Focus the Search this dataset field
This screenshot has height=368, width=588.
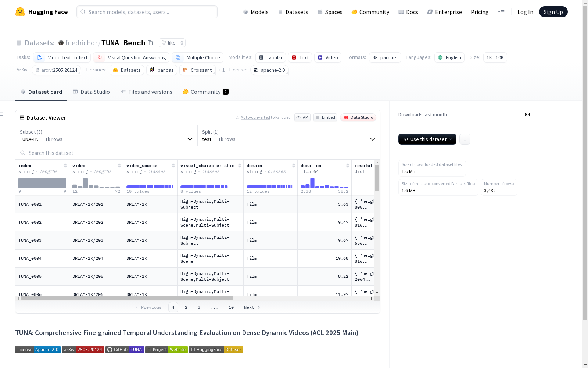198,153
